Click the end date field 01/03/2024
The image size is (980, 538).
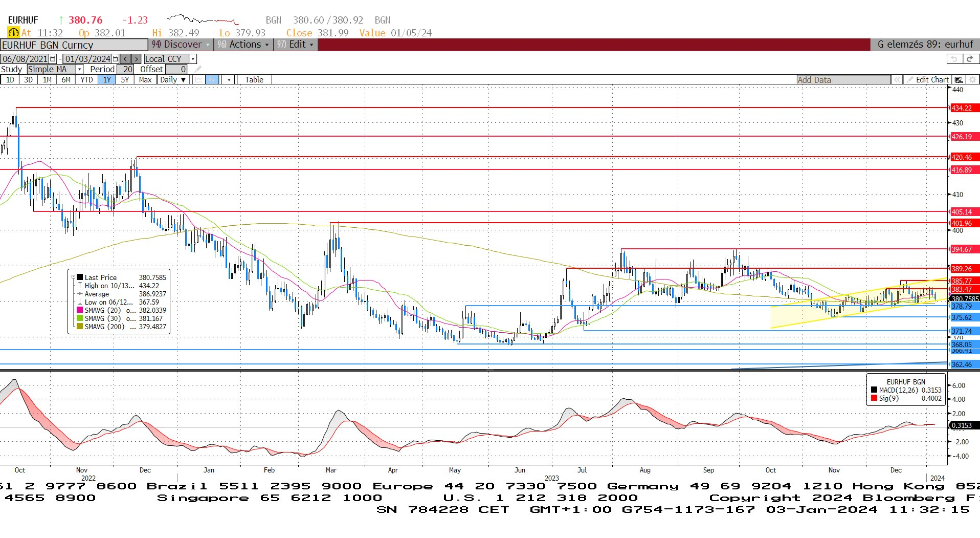click(x=87, y=59)
